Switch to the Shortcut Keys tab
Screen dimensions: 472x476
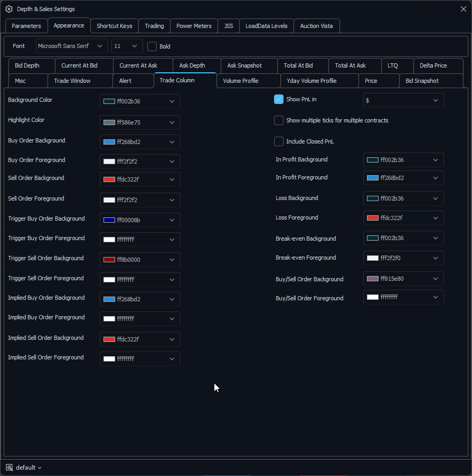[x=114, y=26]
